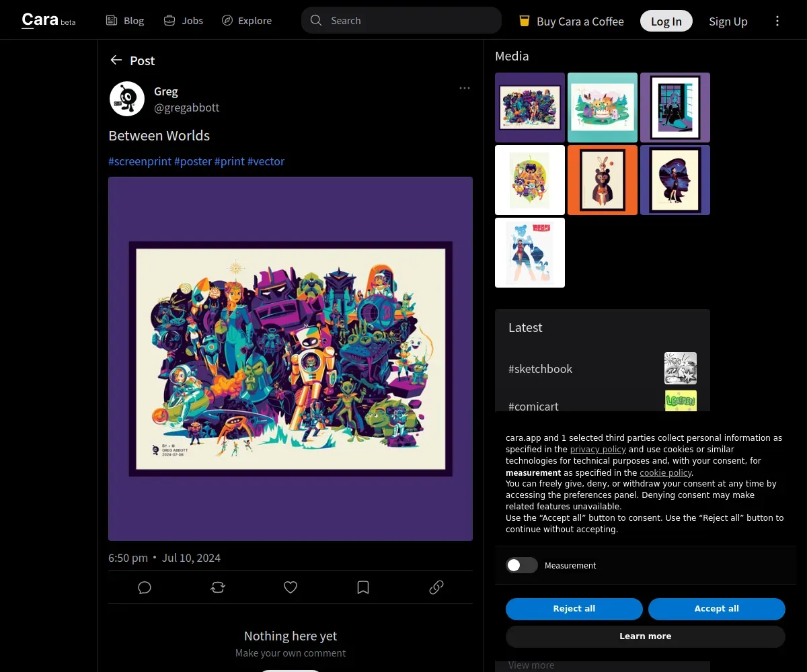Open the Explore page
The image size is (807, 672).
pos(247,21)
